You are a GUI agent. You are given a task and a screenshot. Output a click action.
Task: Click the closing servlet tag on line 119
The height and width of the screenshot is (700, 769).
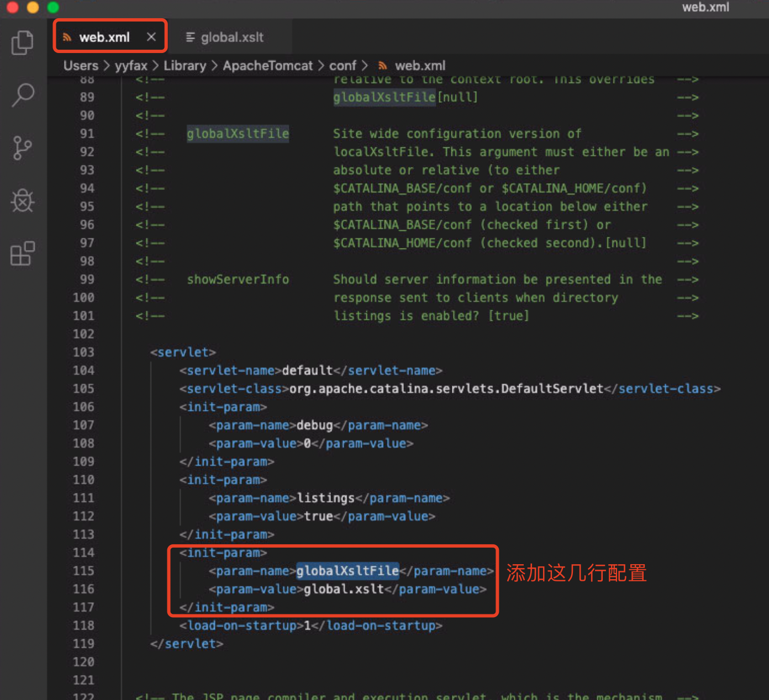click(187, 644)
